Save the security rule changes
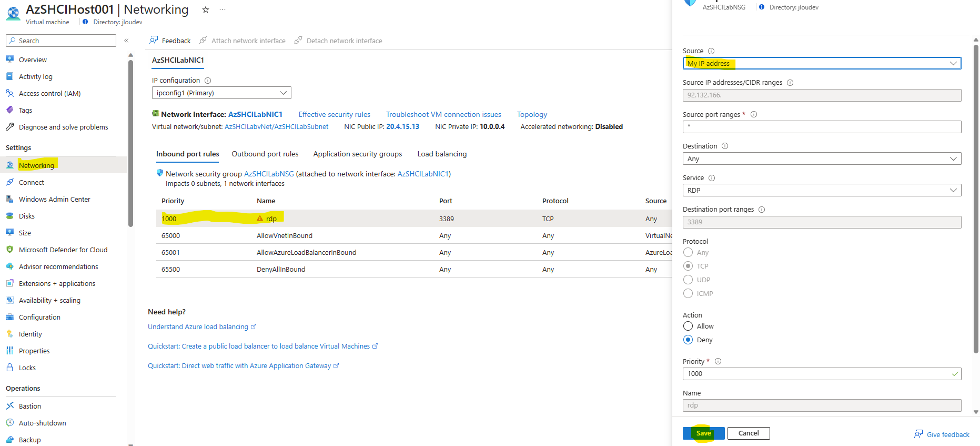Screen dimensions: 980x446 [x=704, y=433]
